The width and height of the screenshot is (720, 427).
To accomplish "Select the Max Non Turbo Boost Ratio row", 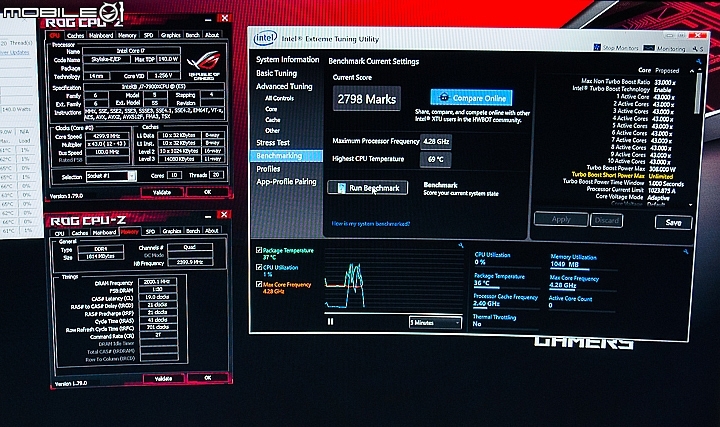I will [628, 82].
